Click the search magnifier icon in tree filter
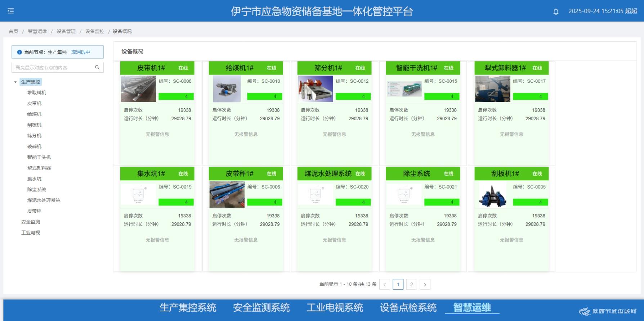This screenshot has height=321, width=644. point(97,67)
